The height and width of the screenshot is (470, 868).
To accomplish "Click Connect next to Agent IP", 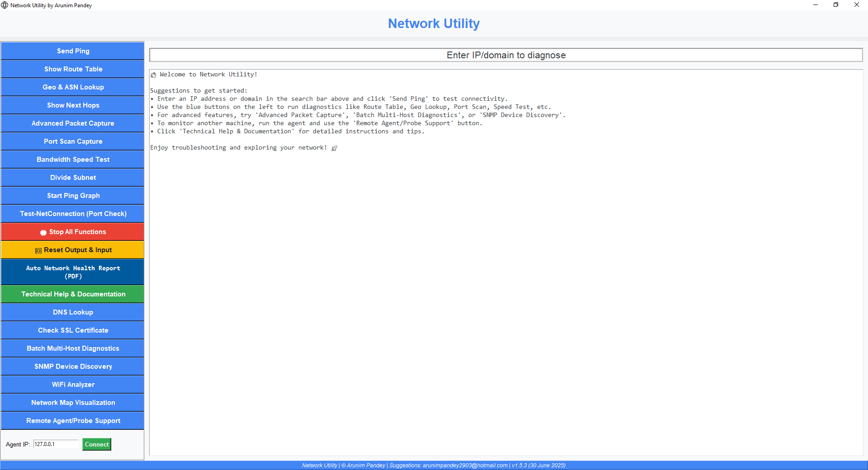I will 96,444.
